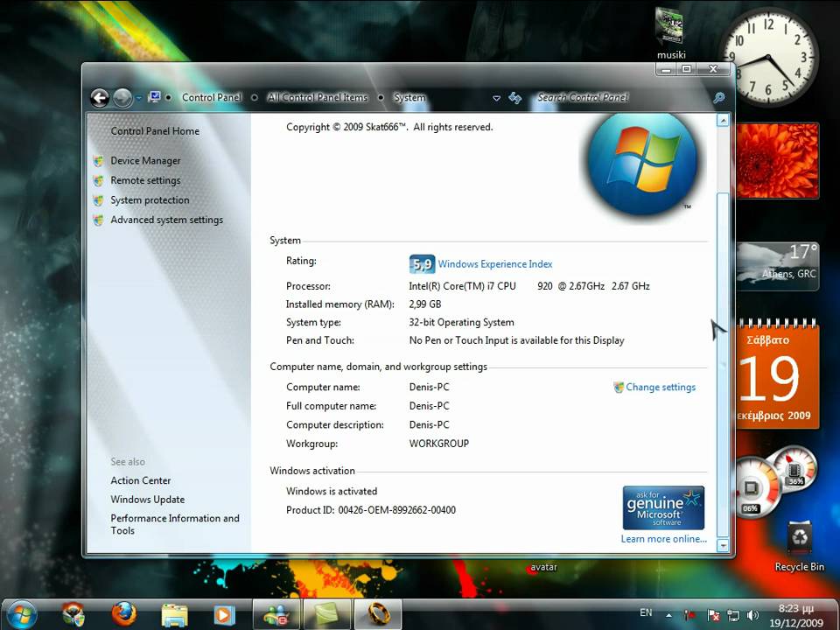Click the 5,9 rating badge
The image size is (840, 630).
coord(422,264)
